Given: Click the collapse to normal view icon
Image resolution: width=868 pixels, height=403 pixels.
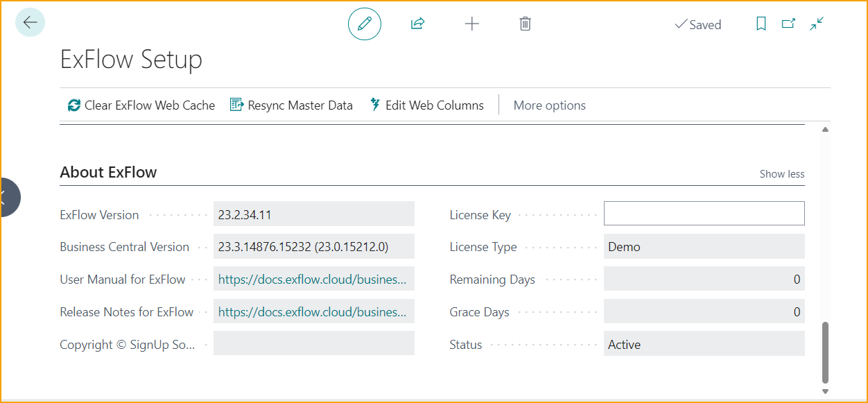Looking at the screenshot, I should [816, 23].
